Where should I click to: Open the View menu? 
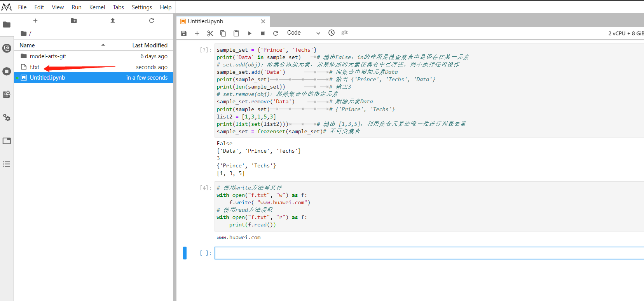pos(58,7)
